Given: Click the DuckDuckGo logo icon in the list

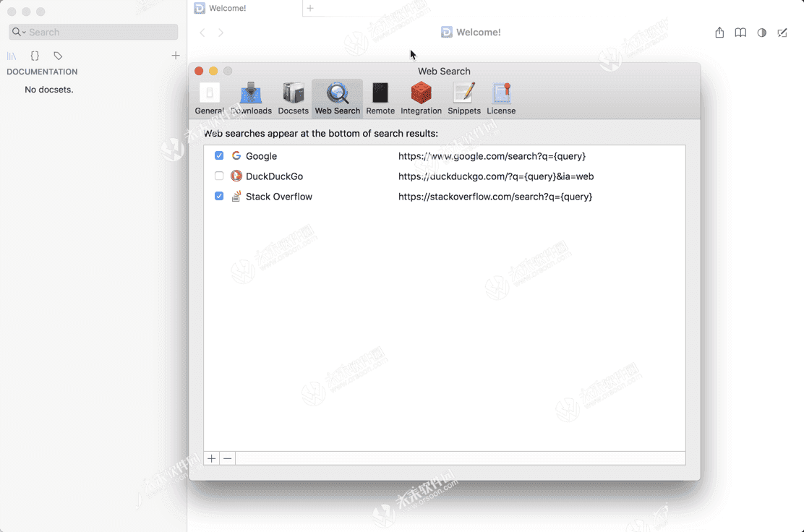Looking at the screenshot, I should pyautogui.click(x=236, y=176).
